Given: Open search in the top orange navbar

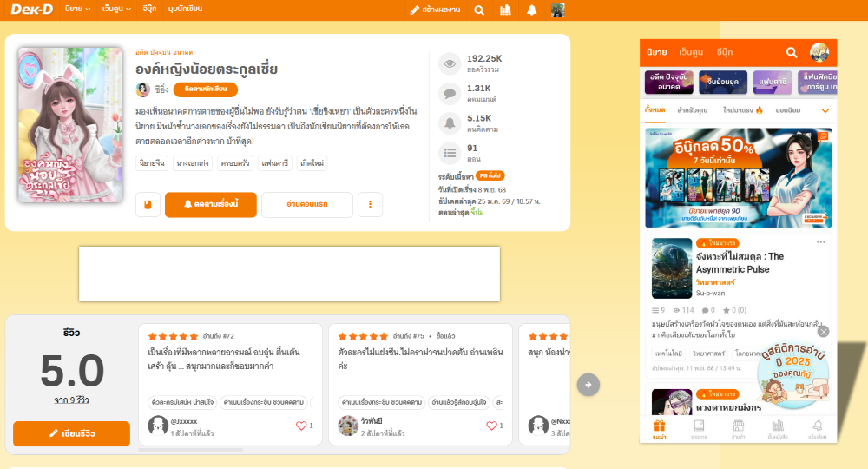Looking at the screenshot, I should [479, 10].
